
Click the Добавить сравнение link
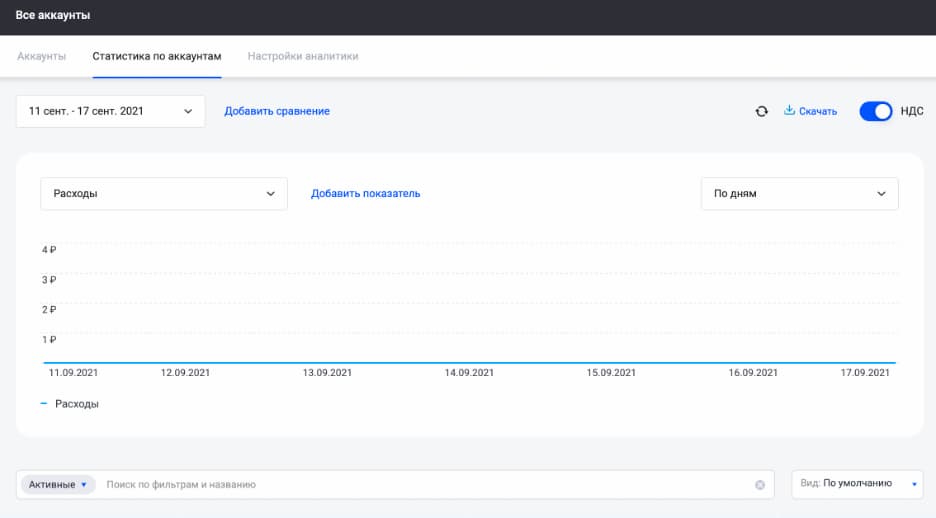pyautogui.click(x=277, y=111)
